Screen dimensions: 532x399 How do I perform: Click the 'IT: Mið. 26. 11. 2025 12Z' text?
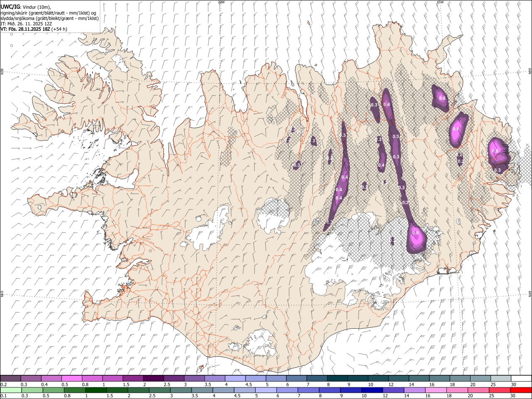[26, 24]
